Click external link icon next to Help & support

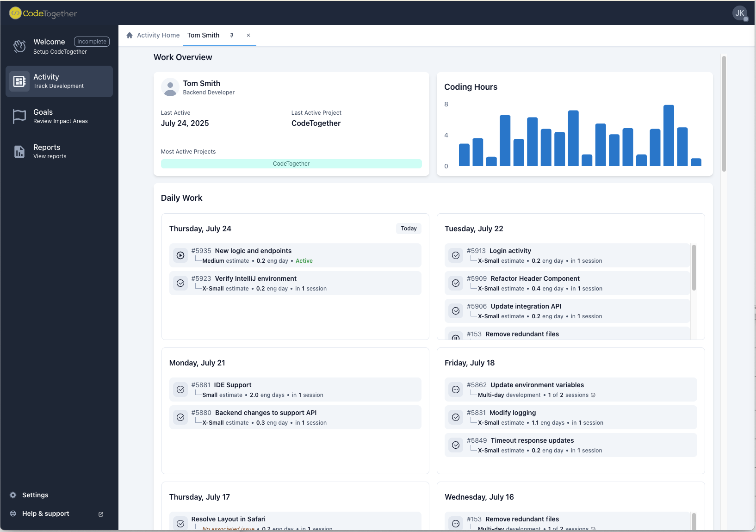click(x=101, y=514)
